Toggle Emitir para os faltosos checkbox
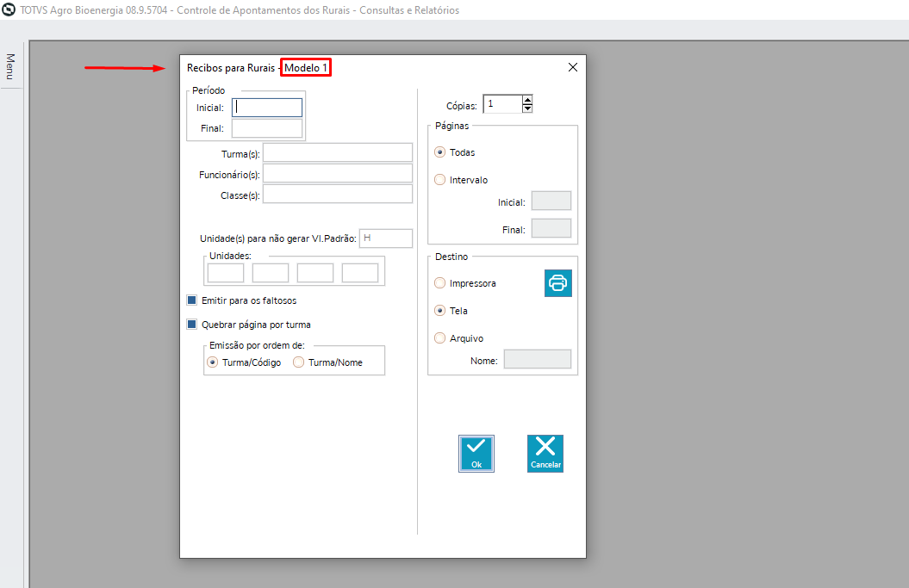Screen dimensions: 909x588 [x=192, y=300]
